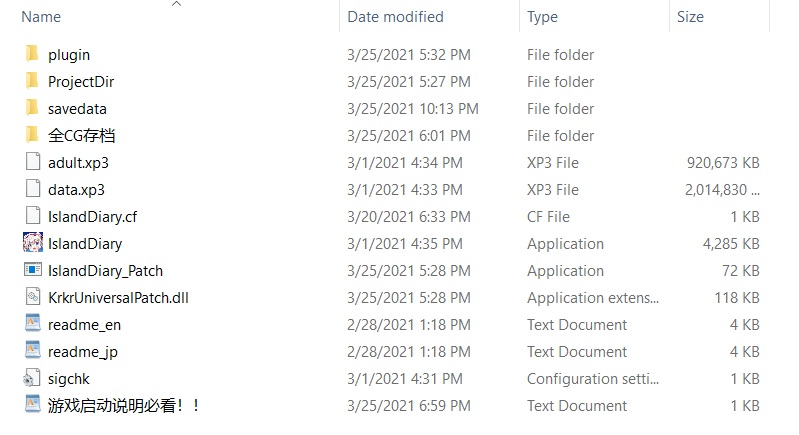Click the IslandDiary application character icon
This screenshot has height=435, width=799.
(x=32, y=243)
